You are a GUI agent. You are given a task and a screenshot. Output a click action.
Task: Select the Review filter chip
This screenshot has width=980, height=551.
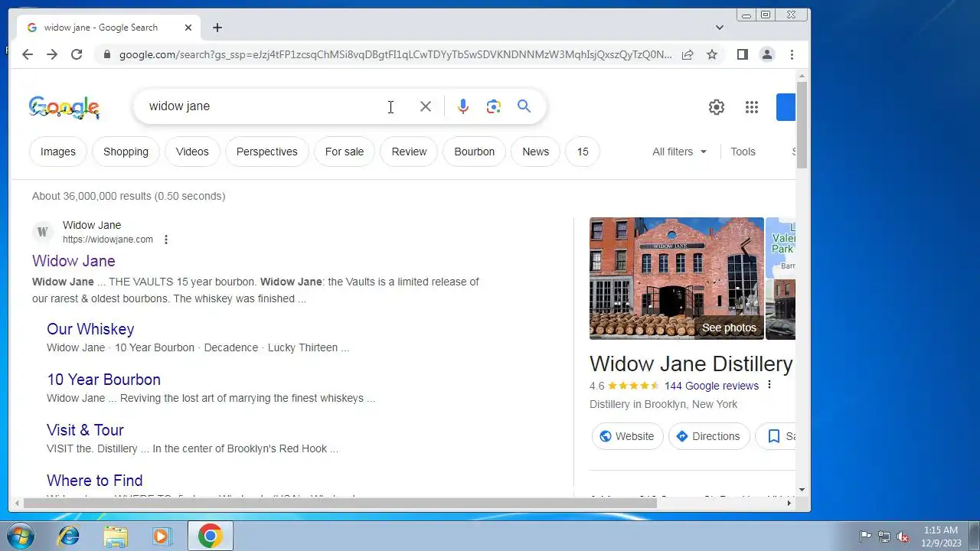[409, 152]
